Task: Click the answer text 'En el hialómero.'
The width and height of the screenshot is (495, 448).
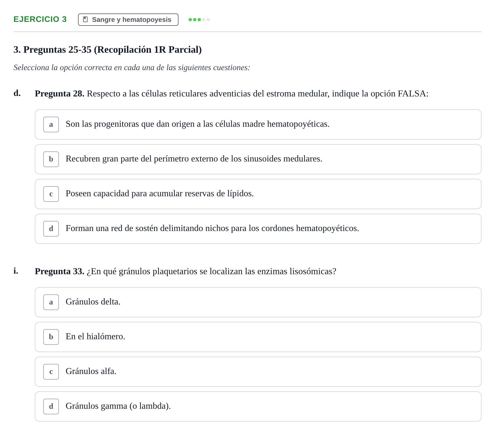Action: 95,336
